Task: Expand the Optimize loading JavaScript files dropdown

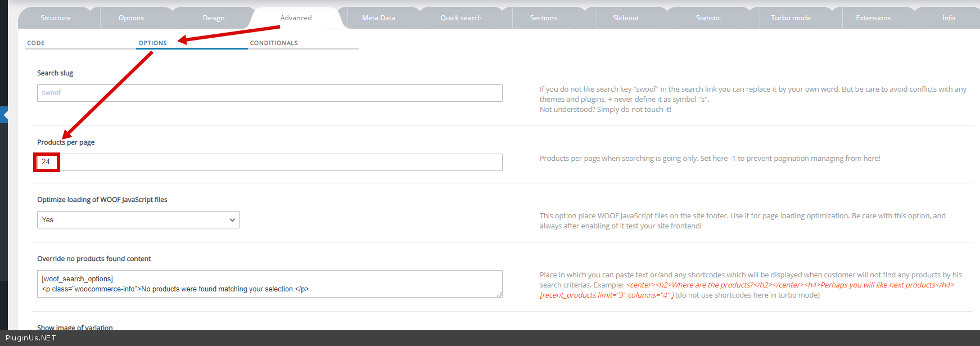Action: (x=138, y=220)
